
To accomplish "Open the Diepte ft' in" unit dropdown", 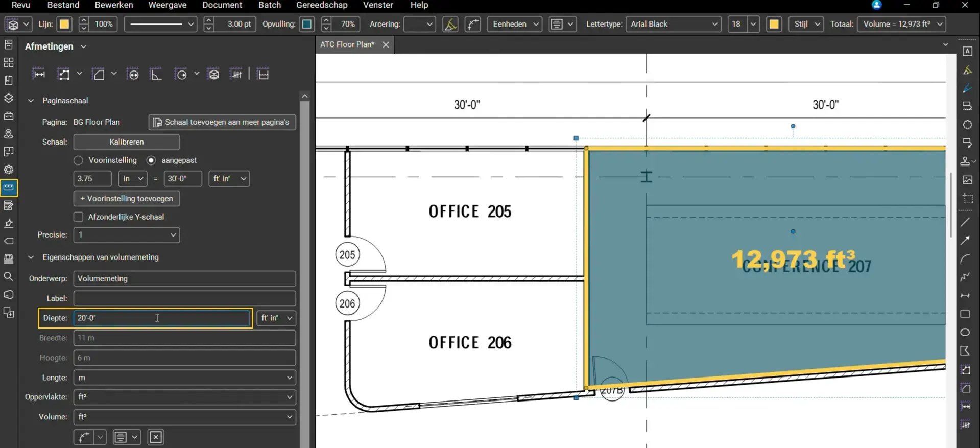I will (276, 318).
